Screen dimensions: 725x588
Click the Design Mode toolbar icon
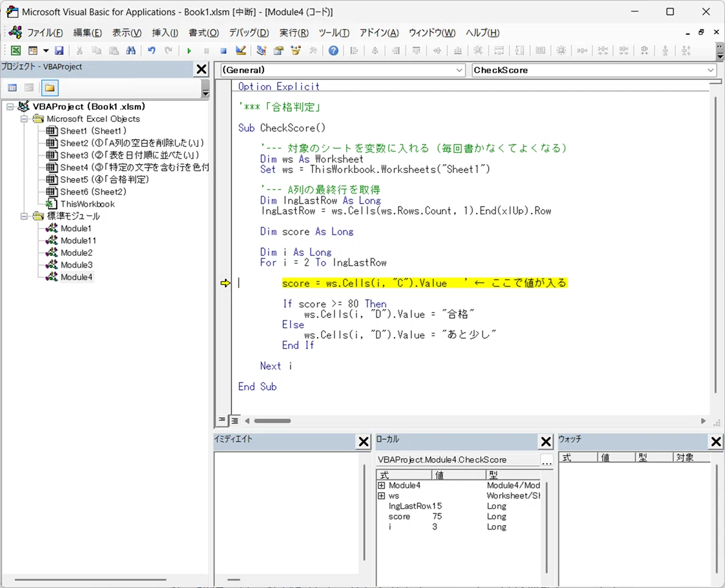(240, 51)
